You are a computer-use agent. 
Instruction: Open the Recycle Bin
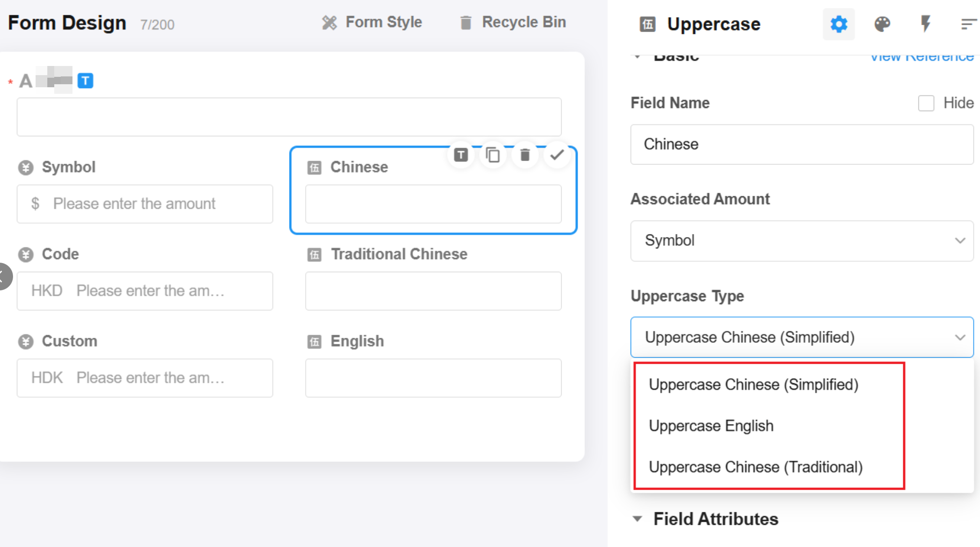click(x=513, y=22)
